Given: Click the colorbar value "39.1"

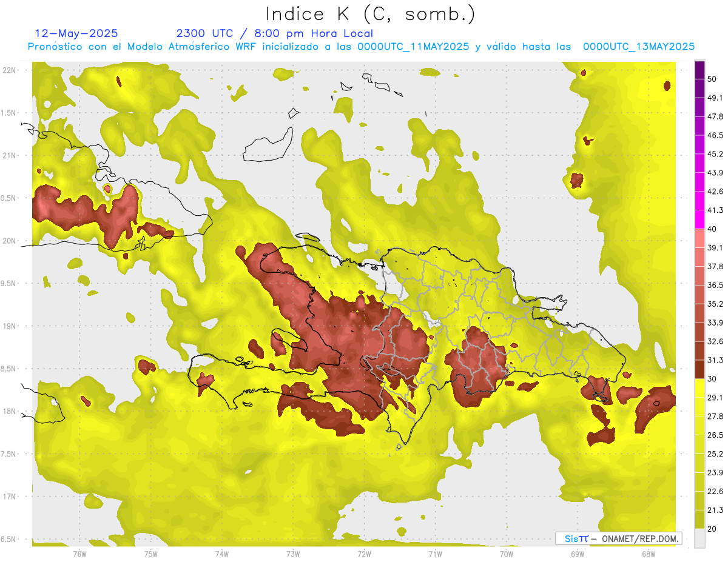Looking at the screenshot, I should click(715, 247).
